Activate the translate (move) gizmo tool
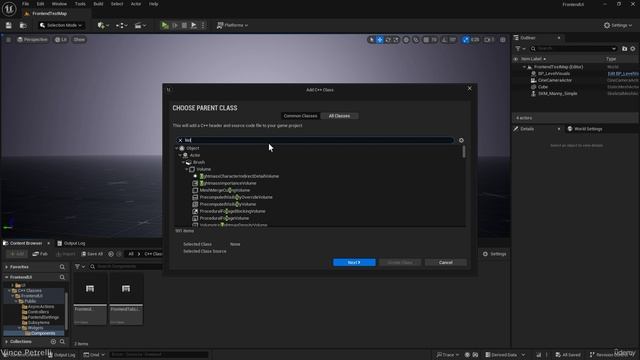This screenshot has width=640, height=360. click(380, 40)
